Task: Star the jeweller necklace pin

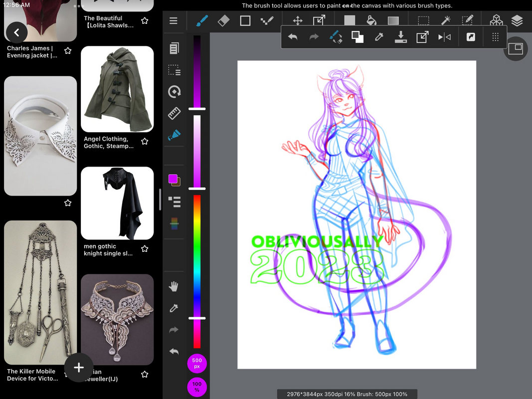Action: (x=145, y=374)
